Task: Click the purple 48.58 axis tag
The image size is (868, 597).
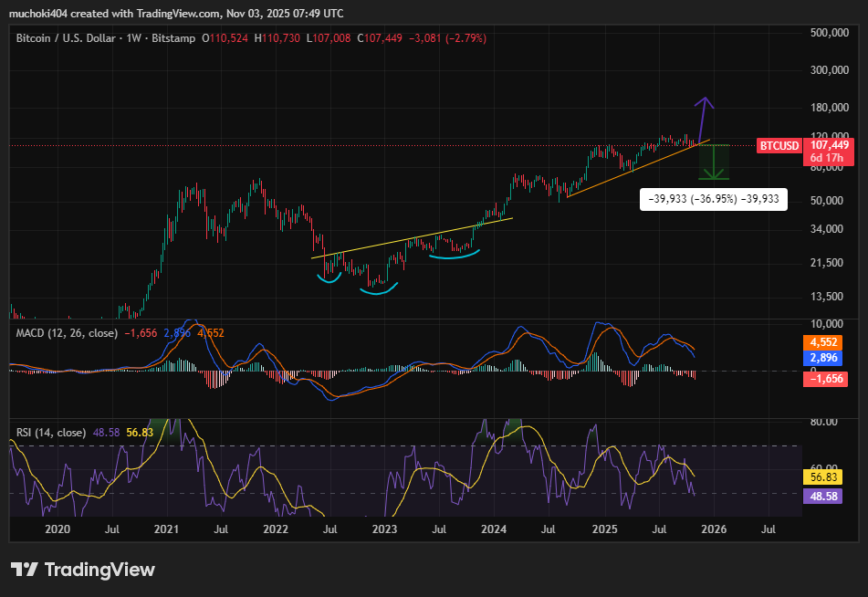Action: click(x=822, y=497)
